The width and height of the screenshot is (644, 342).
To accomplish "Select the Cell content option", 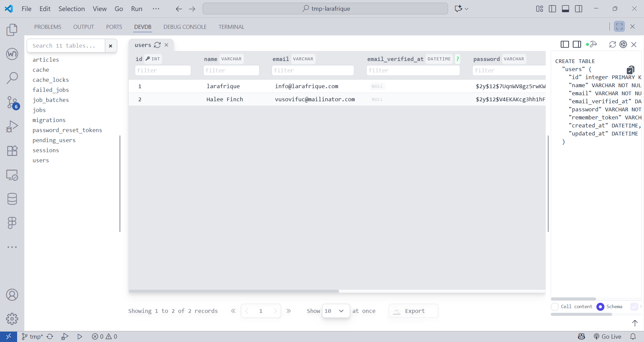I will point(555,307).
